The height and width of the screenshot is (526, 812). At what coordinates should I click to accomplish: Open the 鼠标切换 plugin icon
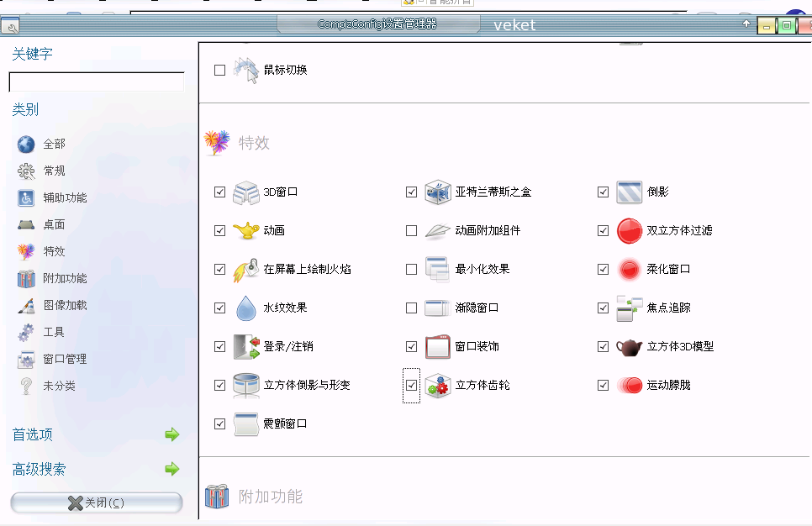tap(246, 71)
